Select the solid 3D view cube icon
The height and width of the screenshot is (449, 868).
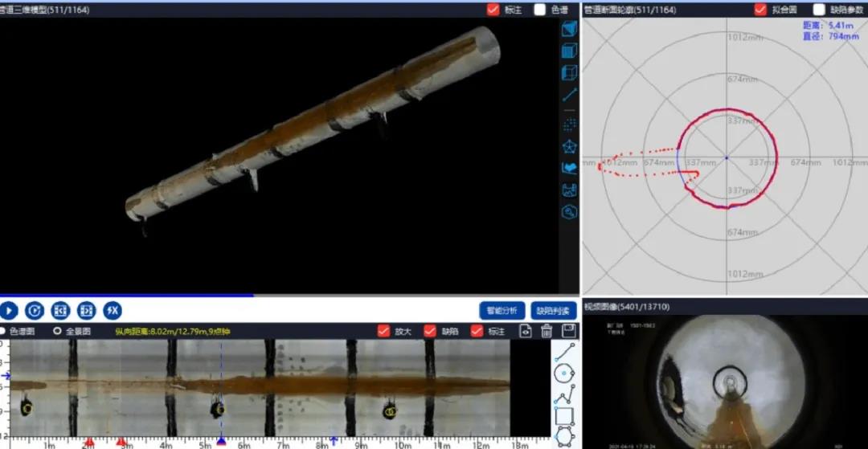coord(570,29)
